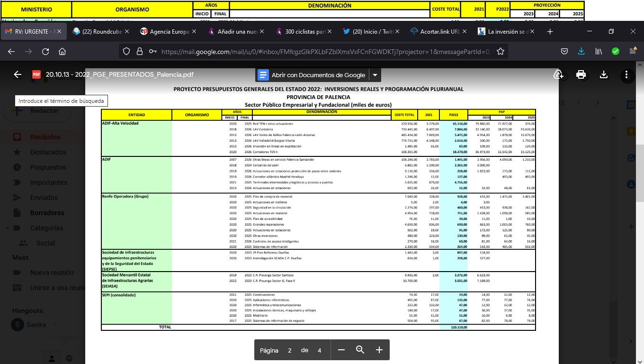
Task: Open Firefox library bookmarks and history panel
Action: click(599, 52)
